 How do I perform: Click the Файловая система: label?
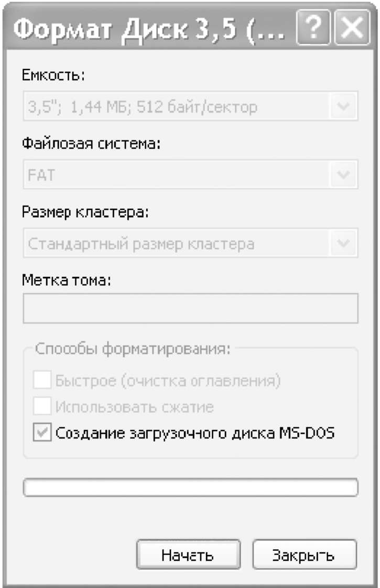(91, 143)
